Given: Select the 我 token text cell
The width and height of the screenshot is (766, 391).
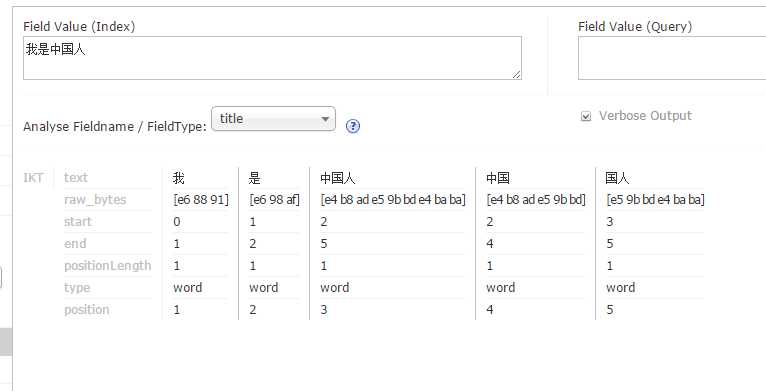Looking at the screenshot, I should click(x=178, y=178).
